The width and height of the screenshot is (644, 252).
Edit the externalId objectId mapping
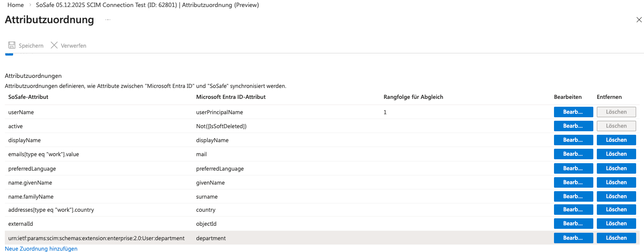[573, 224]
